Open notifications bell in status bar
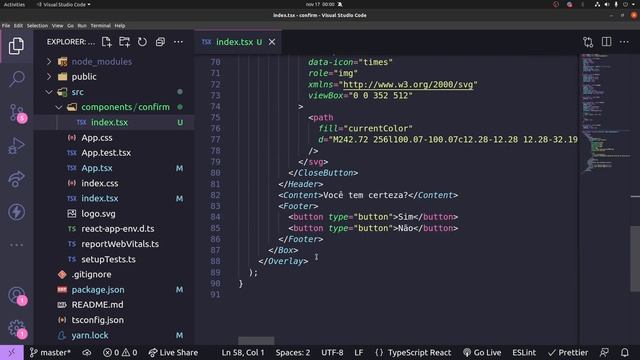The height and width of the screenshot is (360, 640). 624,352
